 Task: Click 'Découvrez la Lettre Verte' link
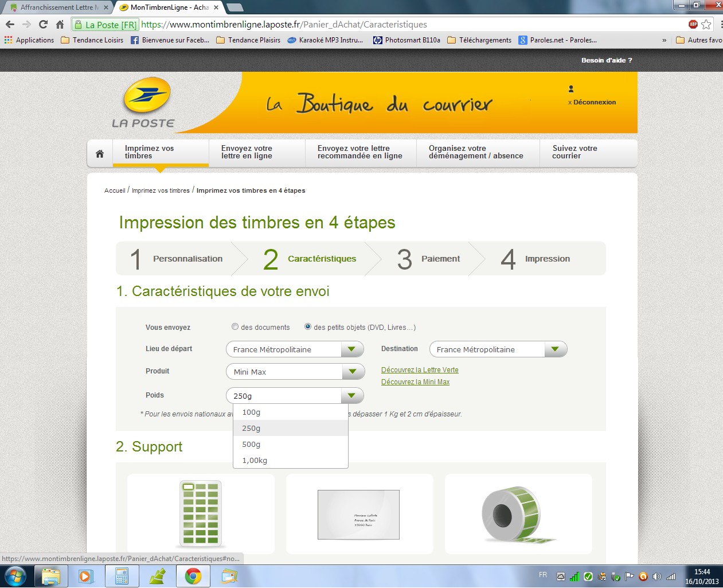(x=420, y=370)
